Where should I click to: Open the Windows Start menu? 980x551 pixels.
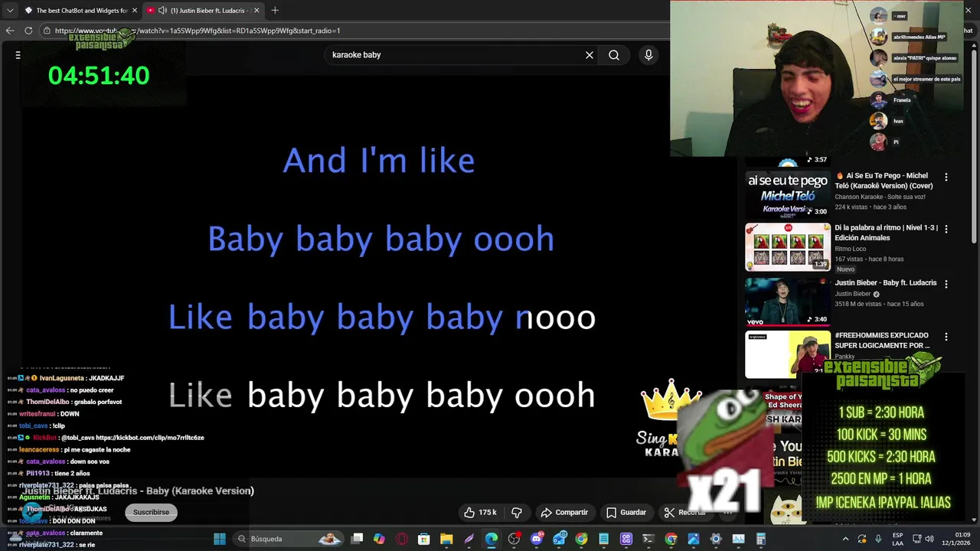point(219,539)
